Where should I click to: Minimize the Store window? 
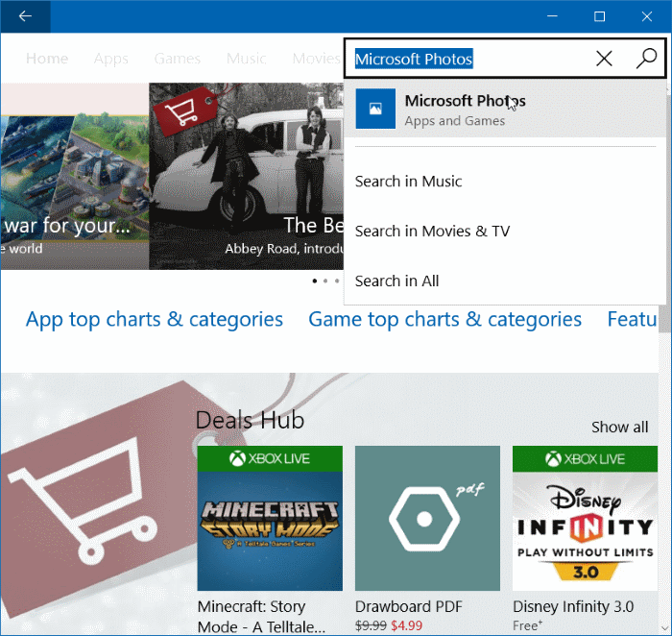pos(552,16)
